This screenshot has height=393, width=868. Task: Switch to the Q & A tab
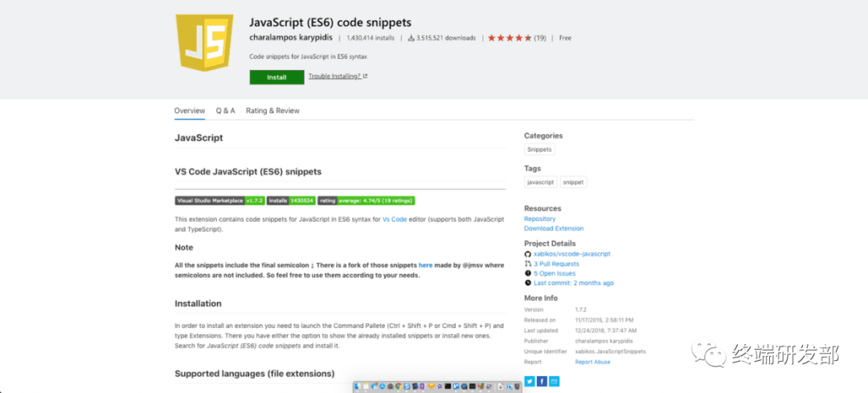[x=225, y=111]
